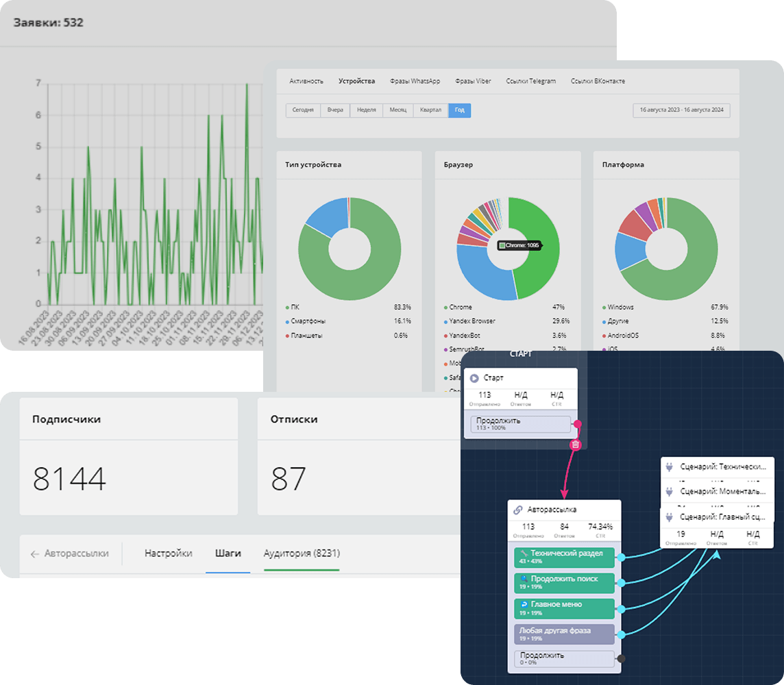Image resolution: width=784 pixels, height=685 pixels.
Task: Click the trash icon on the pink connection
Action: tap(576, 445)
